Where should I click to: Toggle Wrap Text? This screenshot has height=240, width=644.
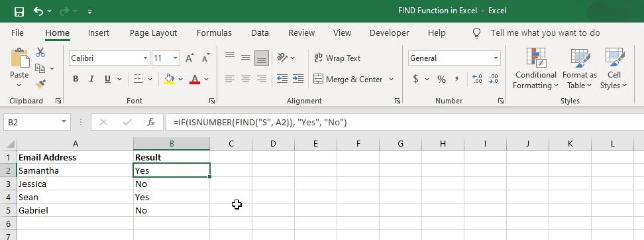[x=337, y=58]
